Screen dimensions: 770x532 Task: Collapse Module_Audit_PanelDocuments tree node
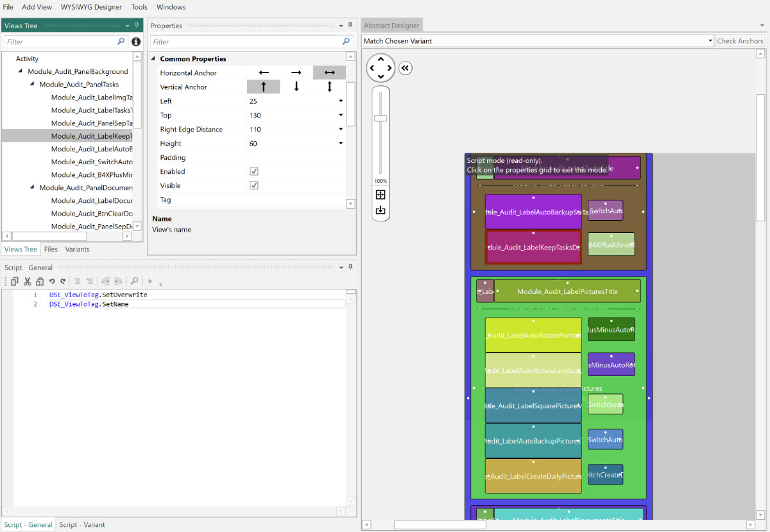32,187
